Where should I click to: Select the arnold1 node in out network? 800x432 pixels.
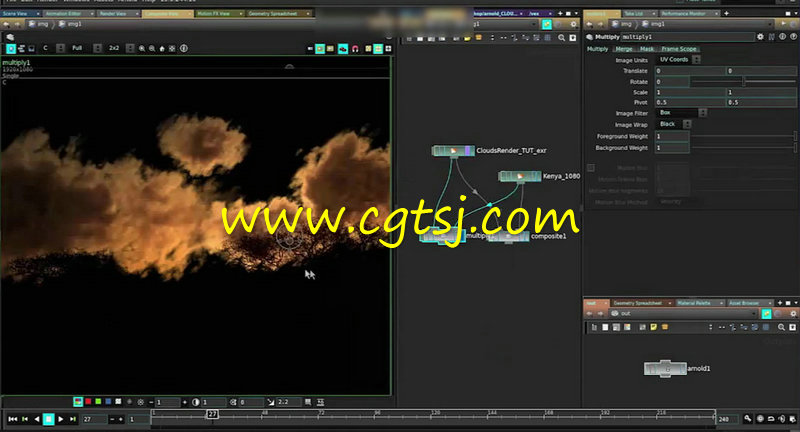pos(665,368)
